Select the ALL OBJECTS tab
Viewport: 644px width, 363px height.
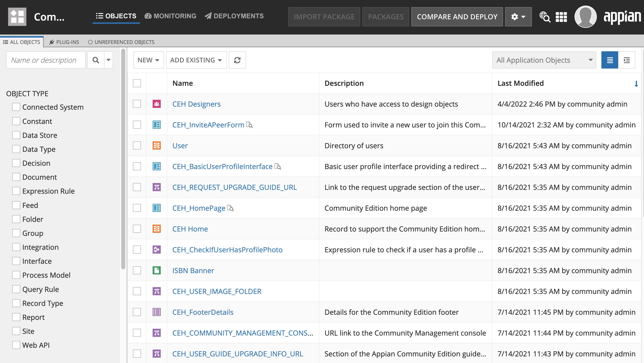pos(22,42)
